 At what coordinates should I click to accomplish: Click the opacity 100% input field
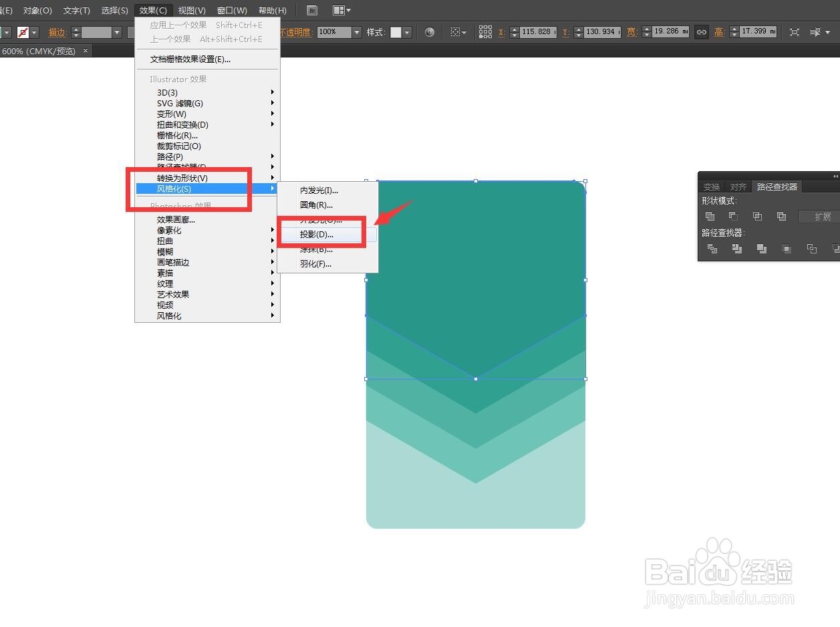(333, 32)
